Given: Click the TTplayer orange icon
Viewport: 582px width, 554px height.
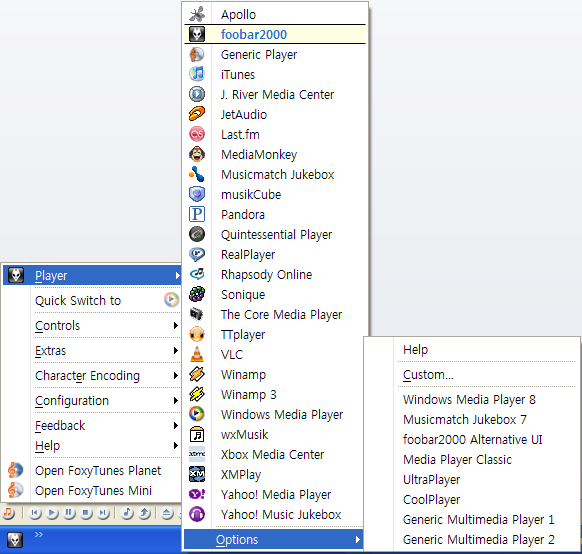Looking at the screenshot, I should [197, 334].
